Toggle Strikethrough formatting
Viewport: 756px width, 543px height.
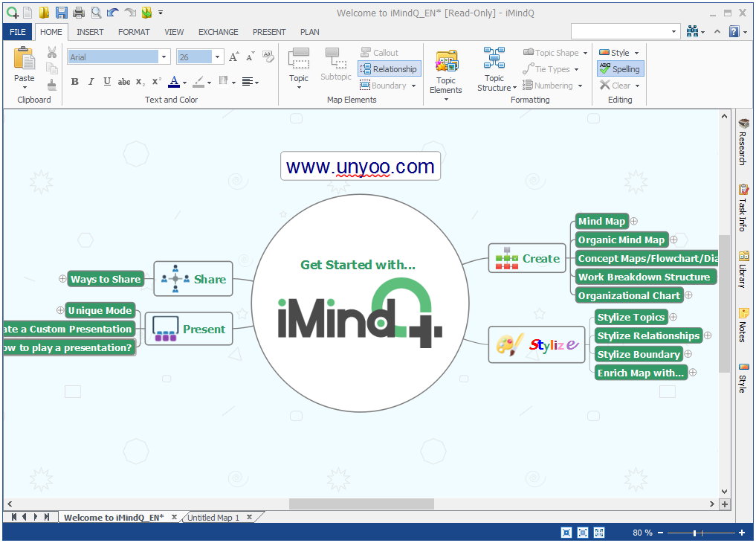124,82
